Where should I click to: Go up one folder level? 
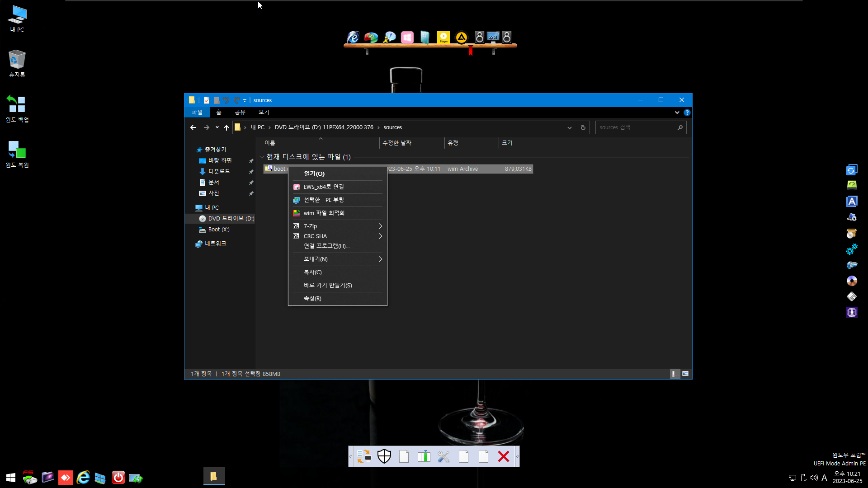[226, 127]
